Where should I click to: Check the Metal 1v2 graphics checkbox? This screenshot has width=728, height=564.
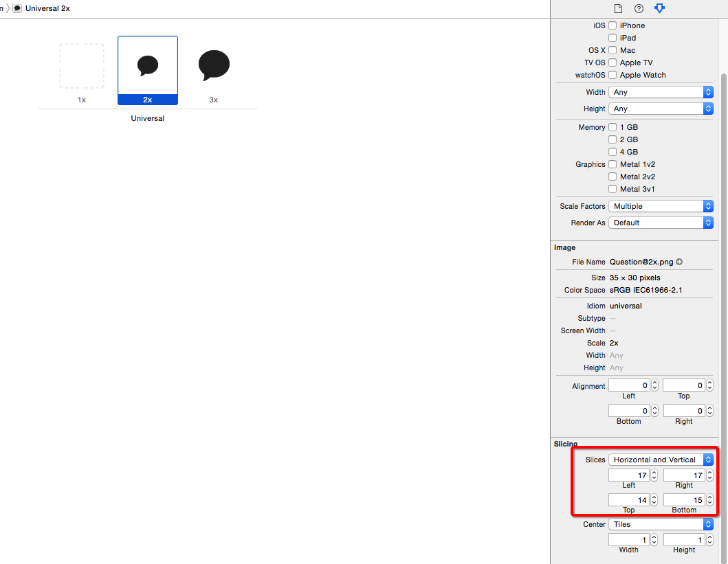click(x=613, y=164)
